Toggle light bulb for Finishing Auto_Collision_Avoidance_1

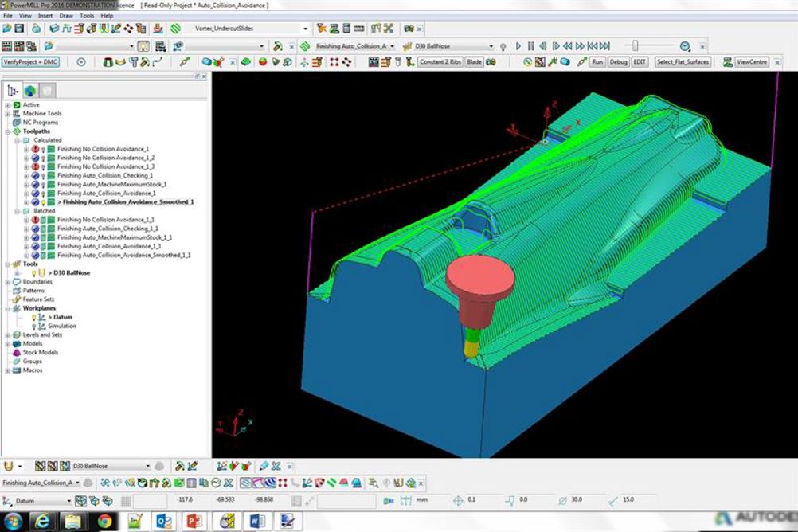tap(43, 194)
